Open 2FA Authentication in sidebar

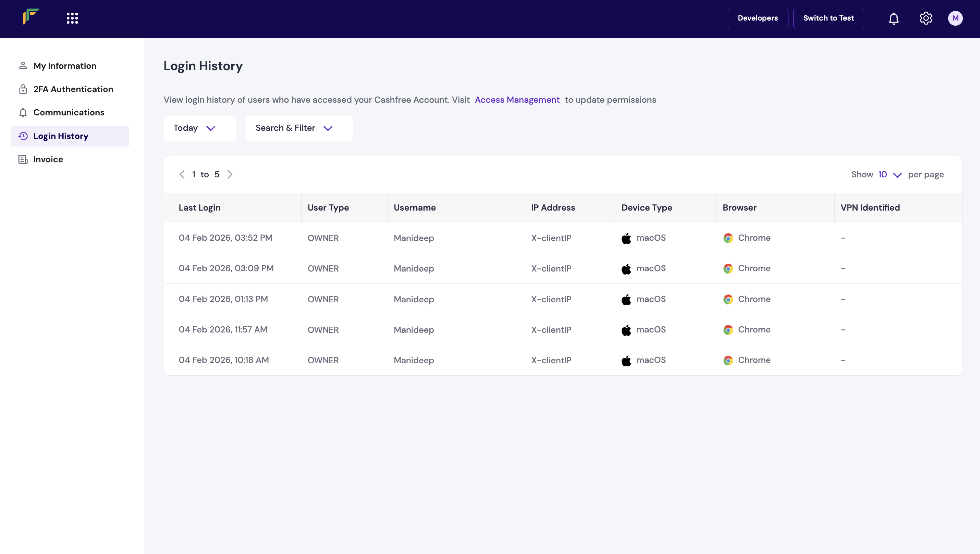point(70,89)
